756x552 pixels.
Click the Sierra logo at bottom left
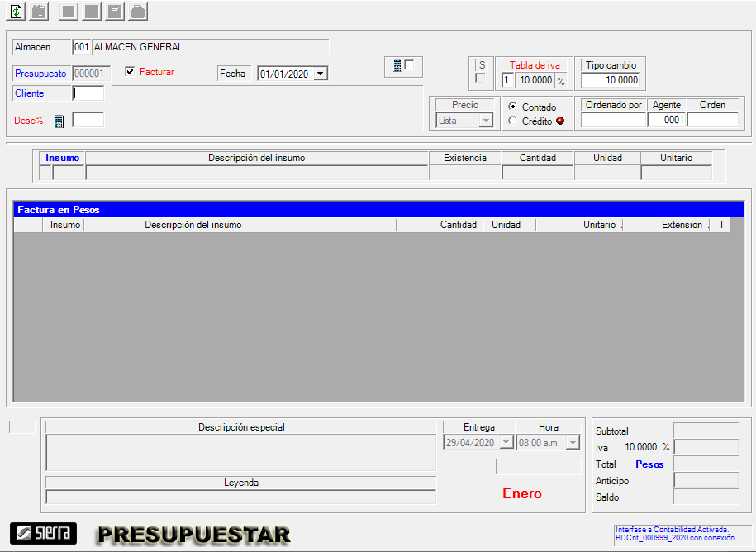[x=43, y=533]
